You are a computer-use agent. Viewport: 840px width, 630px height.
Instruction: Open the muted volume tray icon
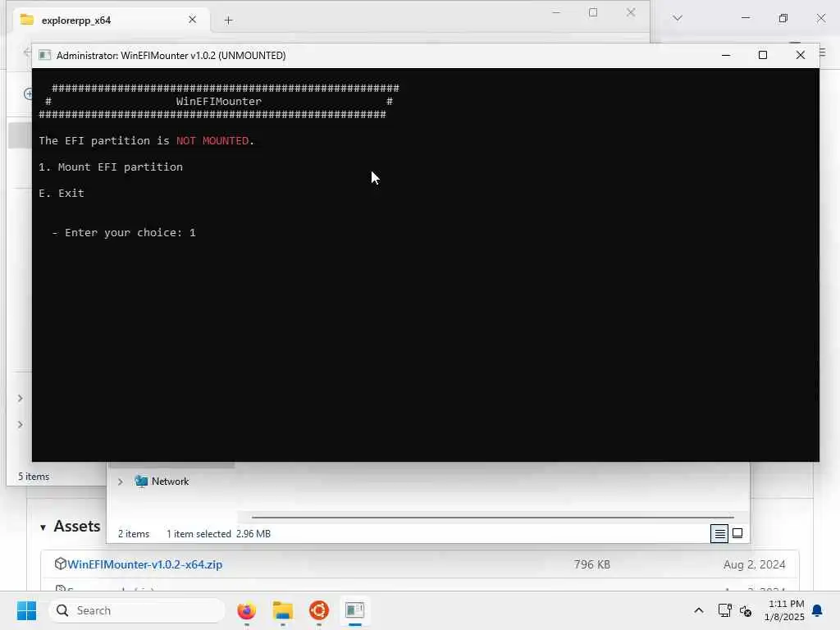tap(746, 610)
